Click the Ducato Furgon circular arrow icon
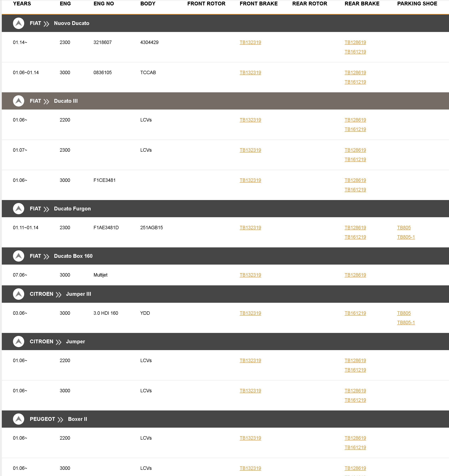 18,209
